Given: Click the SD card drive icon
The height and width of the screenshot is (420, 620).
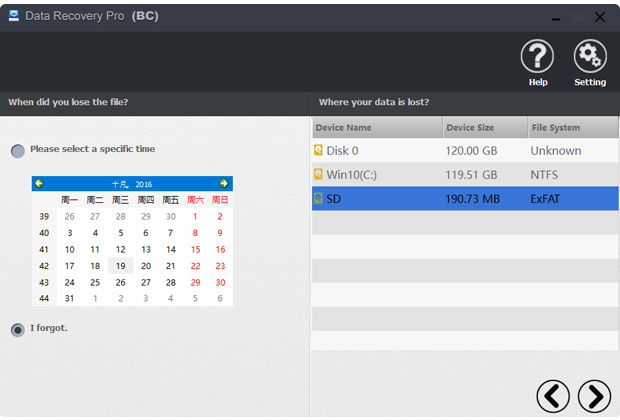Looking at the screenshot, I should 318,199.
